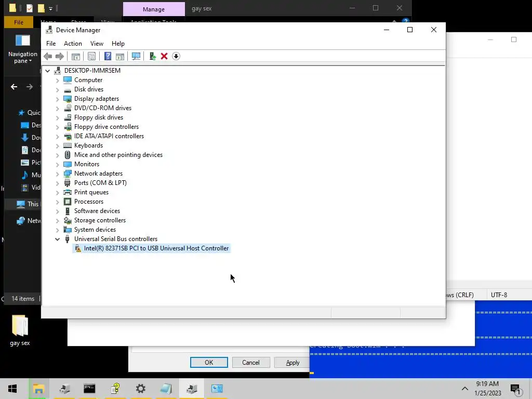This screenshot has width=532, height=399.
Task: Expand the Storage controllers category
Action: coord(57,220)
